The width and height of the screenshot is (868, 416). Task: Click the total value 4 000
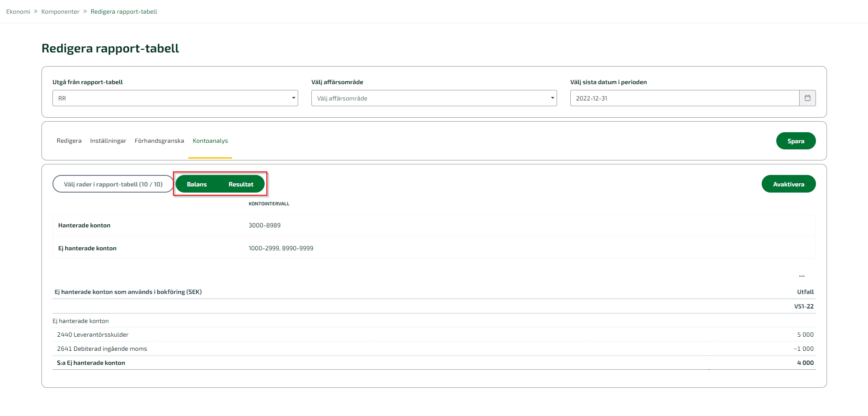(805, 363)
